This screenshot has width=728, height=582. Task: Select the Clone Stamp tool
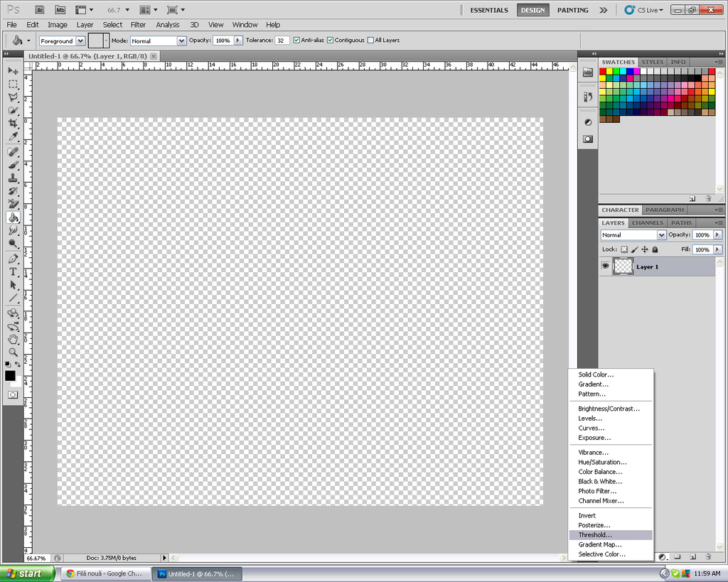[x=13, y=178]
